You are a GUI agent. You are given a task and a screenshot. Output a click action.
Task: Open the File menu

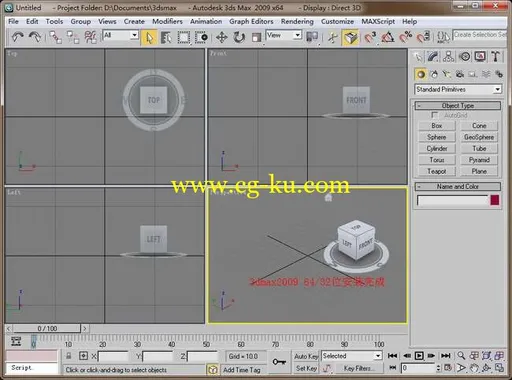(13, 21)
